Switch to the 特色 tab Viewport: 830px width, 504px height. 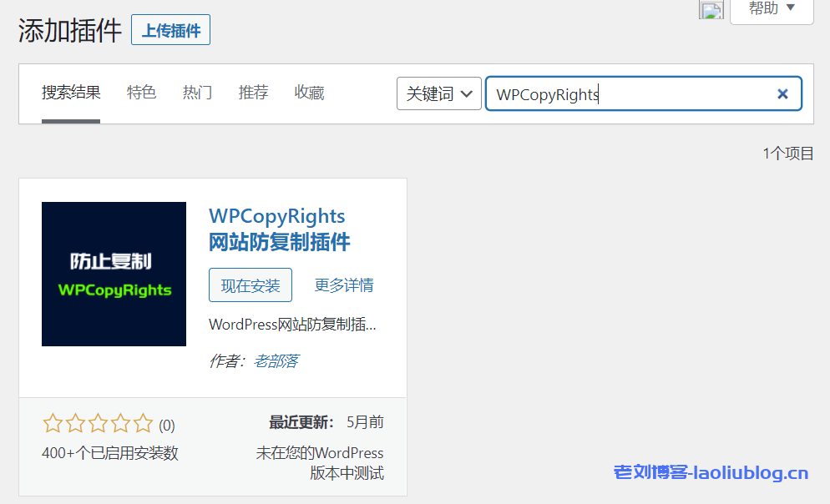pyautogui.click(x=141, y=93)
